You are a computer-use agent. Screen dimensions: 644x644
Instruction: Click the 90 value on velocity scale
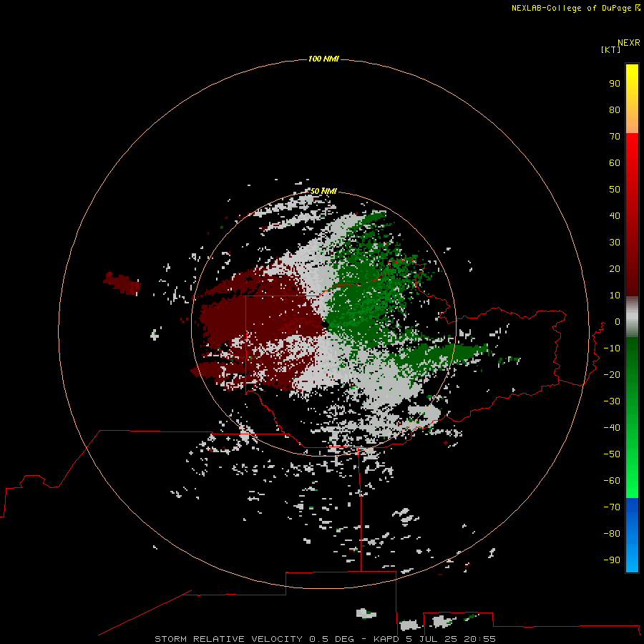615,84
